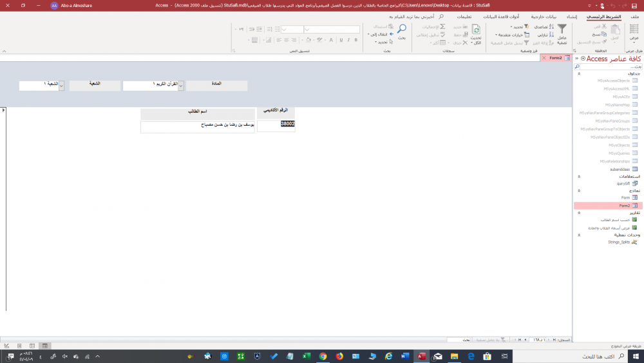Image resolution: width=644 pixels, height=363 pixels.
Task: Click the academic number field 38002
Action: [276, 126]
